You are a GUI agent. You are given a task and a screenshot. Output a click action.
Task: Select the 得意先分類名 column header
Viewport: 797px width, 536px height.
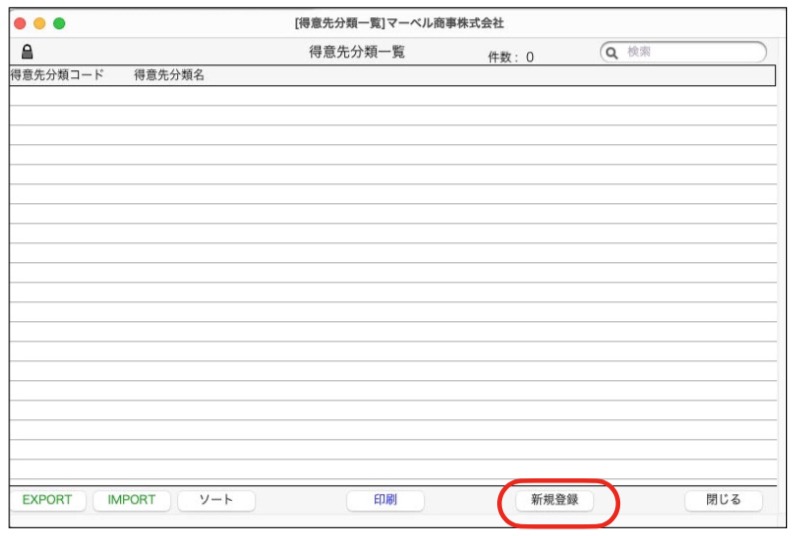(169, 75)
